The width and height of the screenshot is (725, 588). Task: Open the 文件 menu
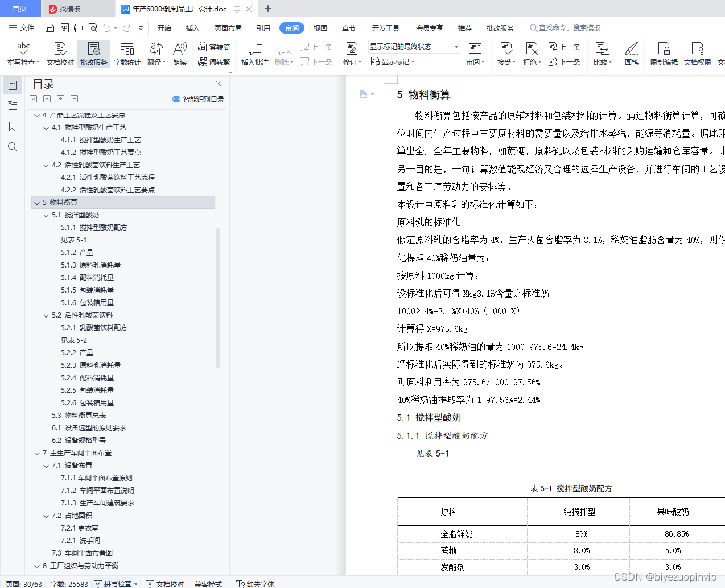click(x=22, y=28)
